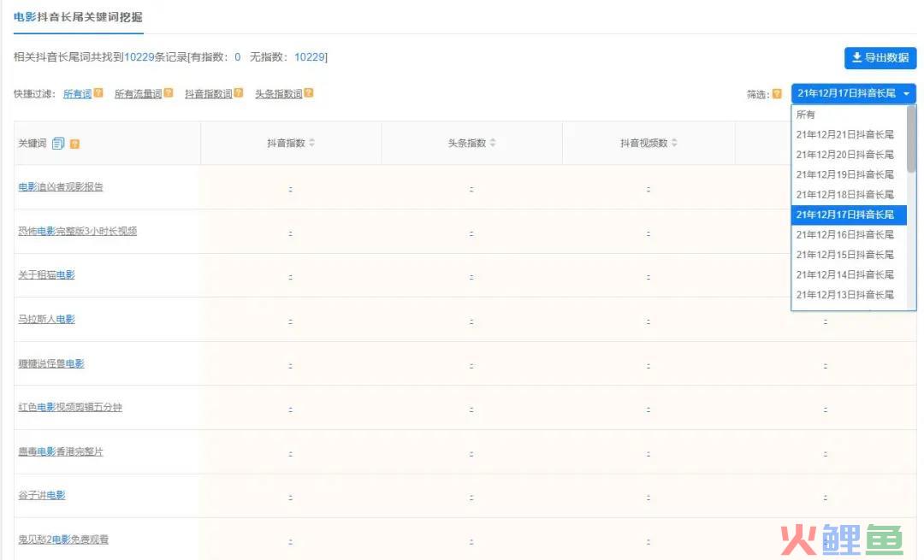Click 抖音视频数 dash for 鬼见愁2电影免费观看 row

[x=649, y=542]
